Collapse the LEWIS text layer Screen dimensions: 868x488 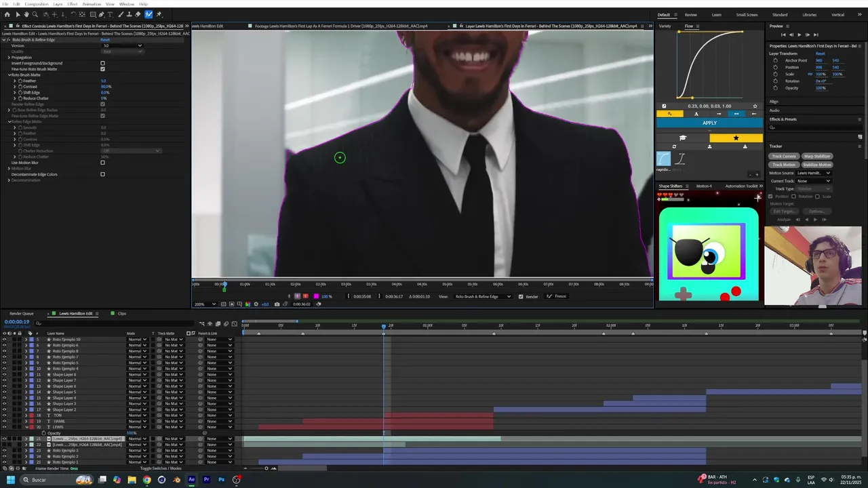click(26, 427)
